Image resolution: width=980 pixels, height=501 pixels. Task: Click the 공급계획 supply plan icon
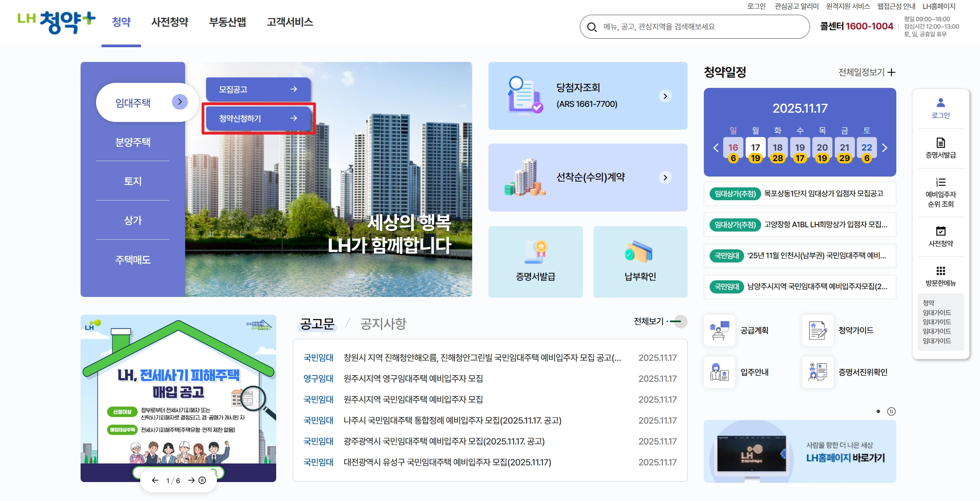click(x=719, y=330)
